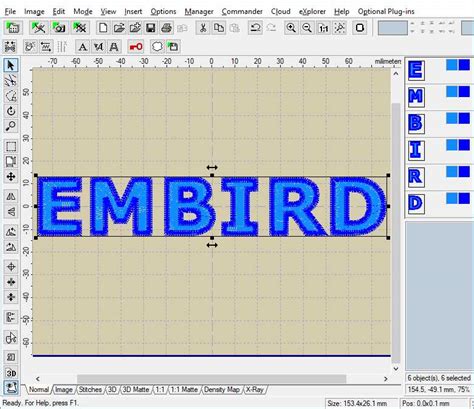Select the letter I object thumbnail
Viewport: 474px width, 409px height.
416,150
